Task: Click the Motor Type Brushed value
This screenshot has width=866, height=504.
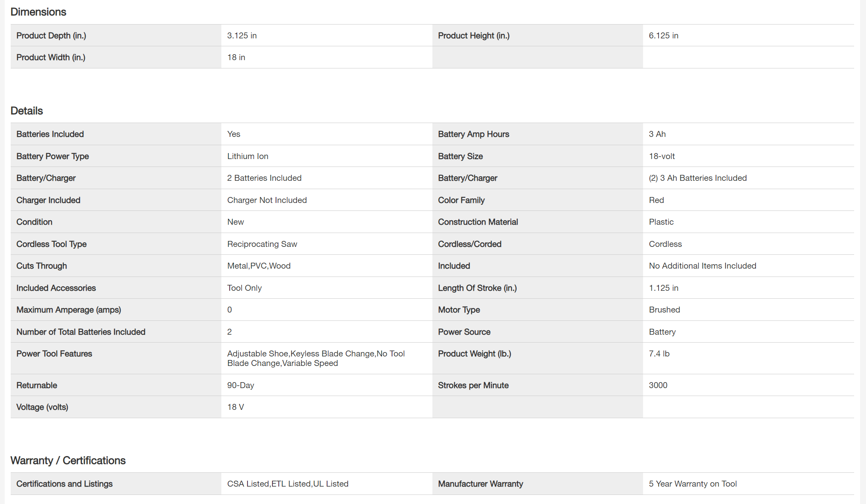Action: pyautogui.click(x=664, y=310)
